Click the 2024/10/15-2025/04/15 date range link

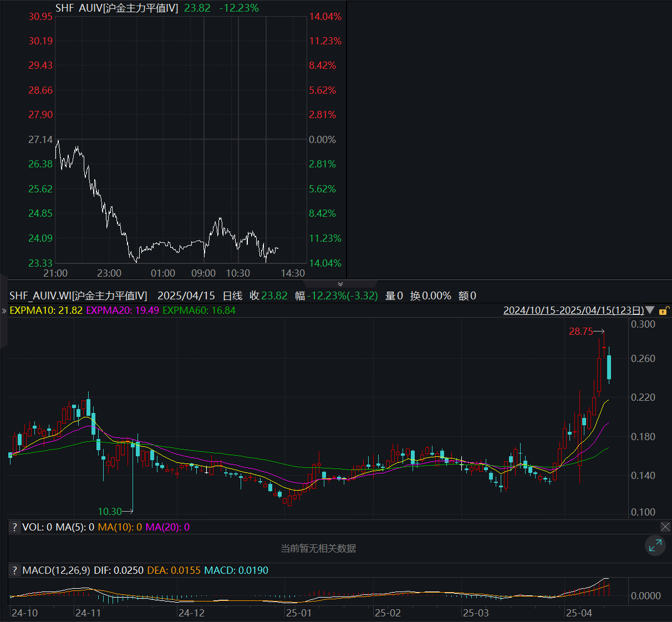point(573,310)
